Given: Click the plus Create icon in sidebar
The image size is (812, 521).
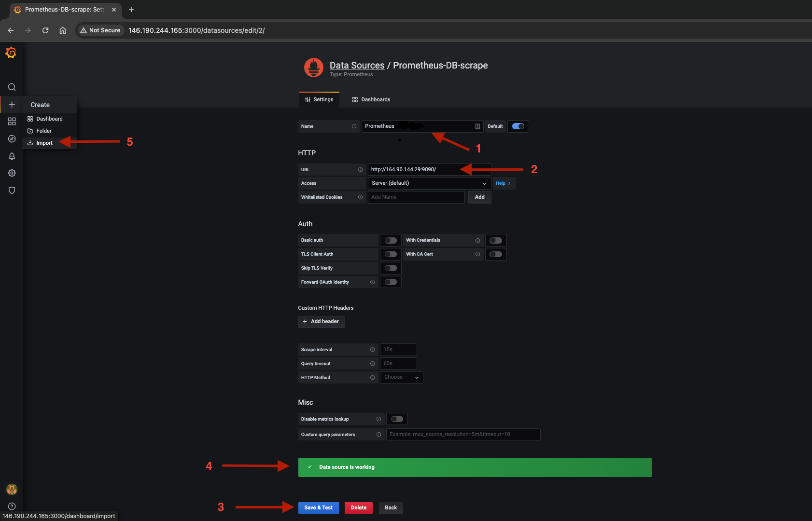Looking at the screenshot, I should pos(12,105).
